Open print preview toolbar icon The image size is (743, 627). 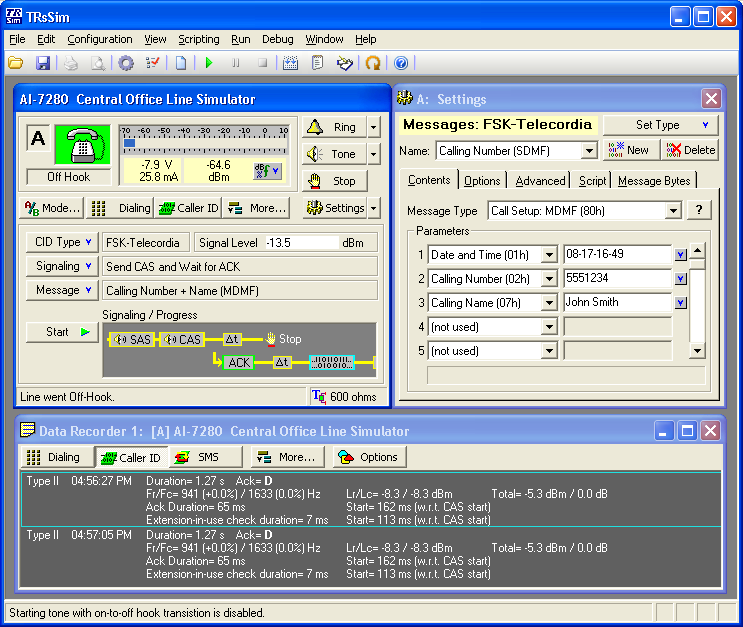(98, 63)
